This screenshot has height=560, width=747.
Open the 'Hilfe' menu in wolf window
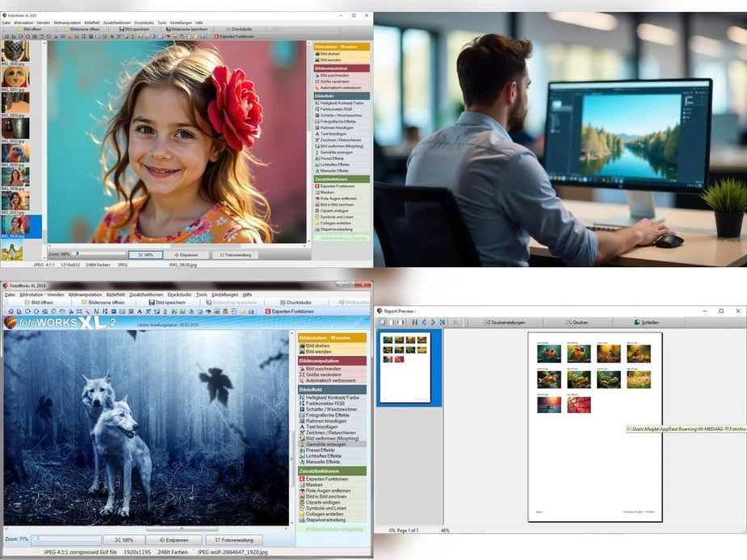[x=247, y=295]
